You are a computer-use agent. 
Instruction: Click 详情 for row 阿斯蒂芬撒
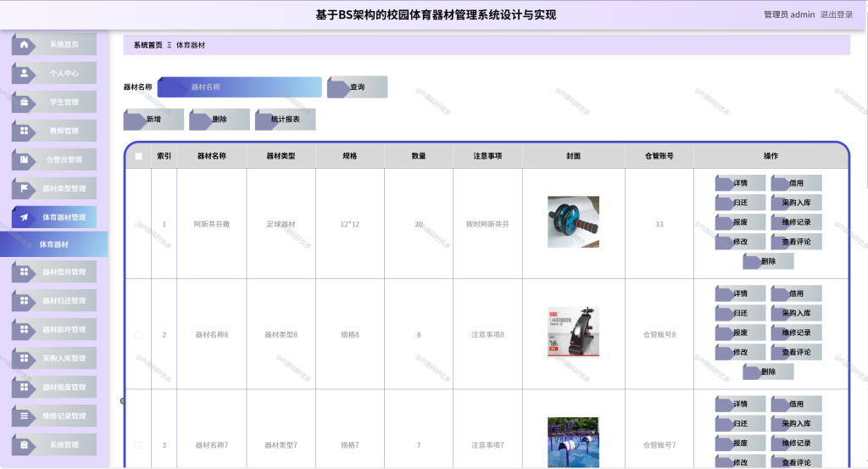pyautogui.click(x=740, y=182)
